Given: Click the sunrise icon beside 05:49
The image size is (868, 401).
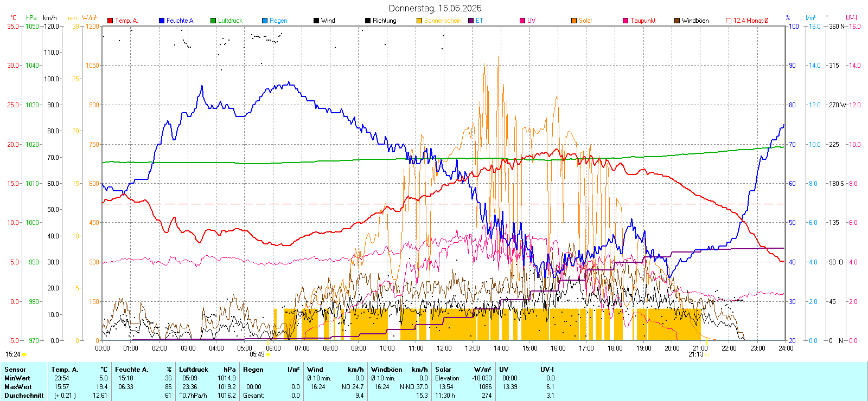Looking at the screenshot, I should [x=268, y=354].
